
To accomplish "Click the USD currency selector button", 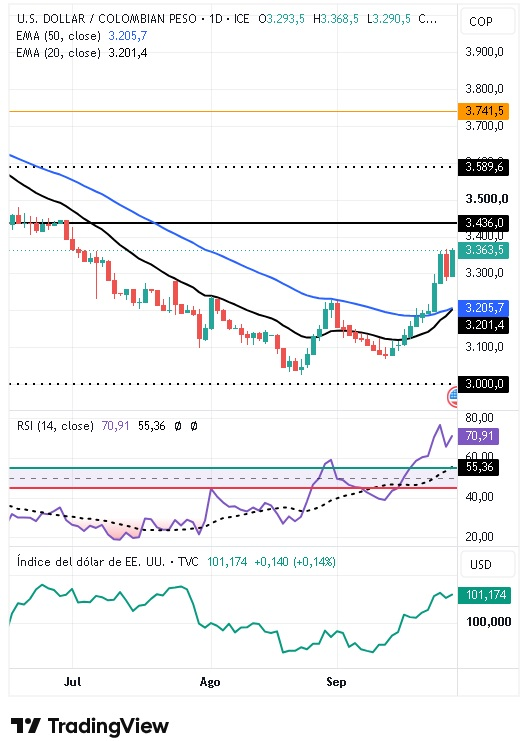I will click(x=486, y=564).
